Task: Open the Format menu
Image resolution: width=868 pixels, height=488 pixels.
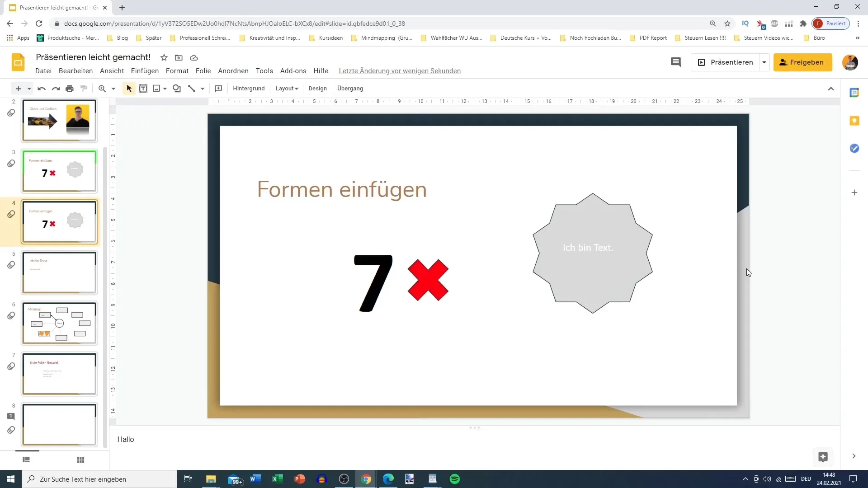Action: coord(177,70)
